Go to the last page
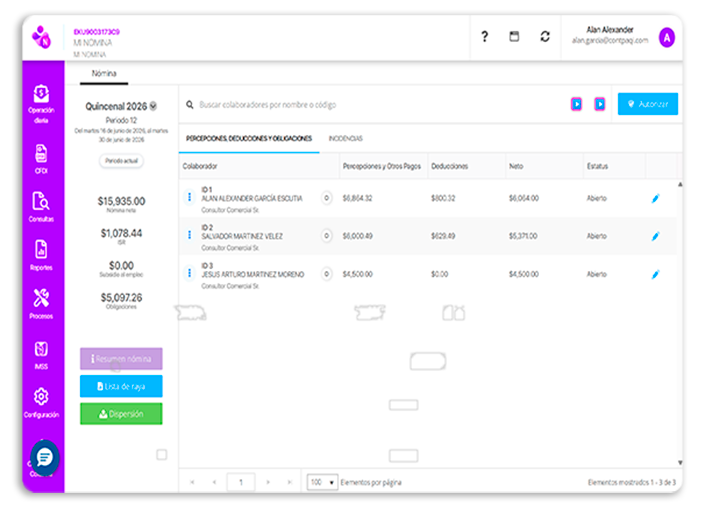Viewport: 705px width, 507px height. (x=290, y=482)
